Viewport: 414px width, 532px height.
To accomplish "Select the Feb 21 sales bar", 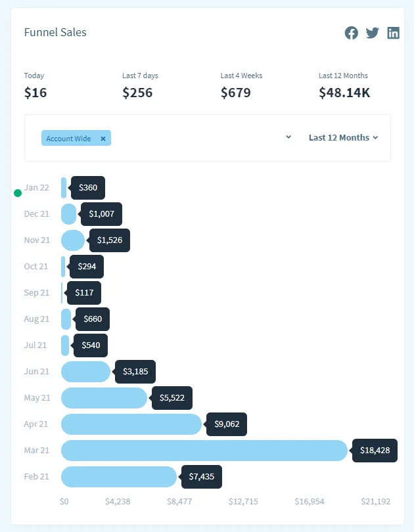I will 118,477.
